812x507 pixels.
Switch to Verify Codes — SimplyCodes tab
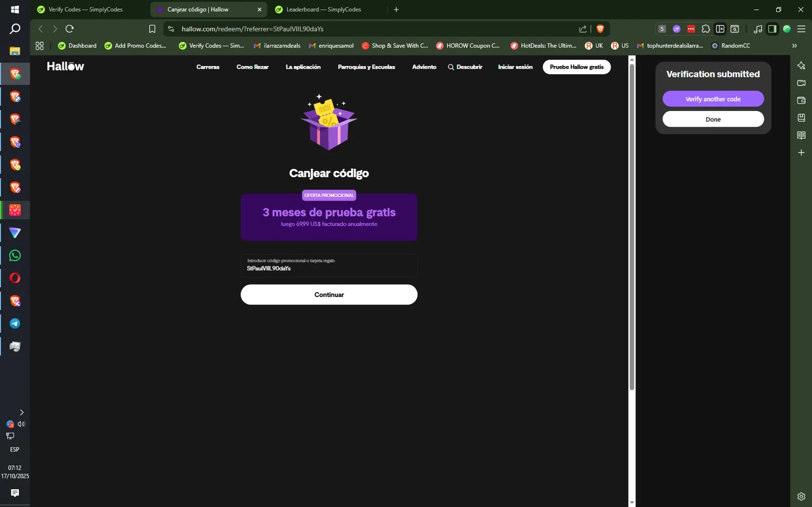tap(87, 9)
